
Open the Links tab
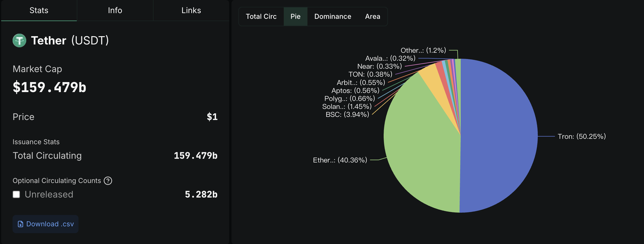(191, 11)
